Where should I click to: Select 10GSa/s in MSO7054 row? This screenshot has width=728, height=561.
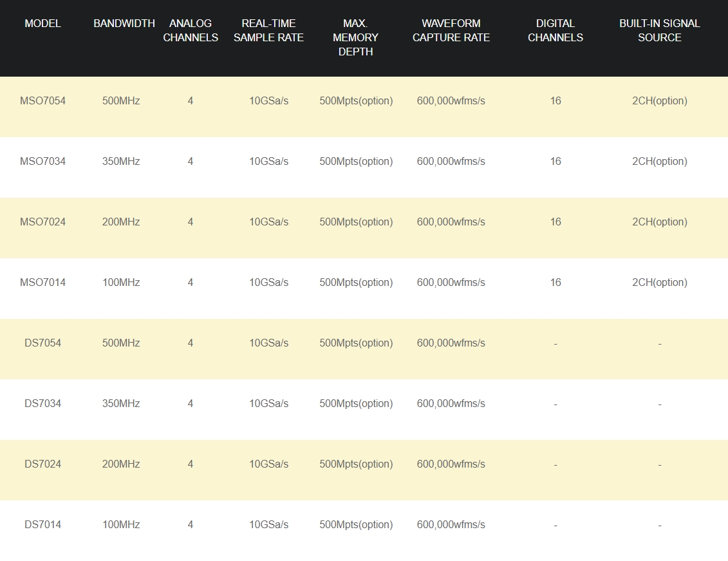coord(269,100)
